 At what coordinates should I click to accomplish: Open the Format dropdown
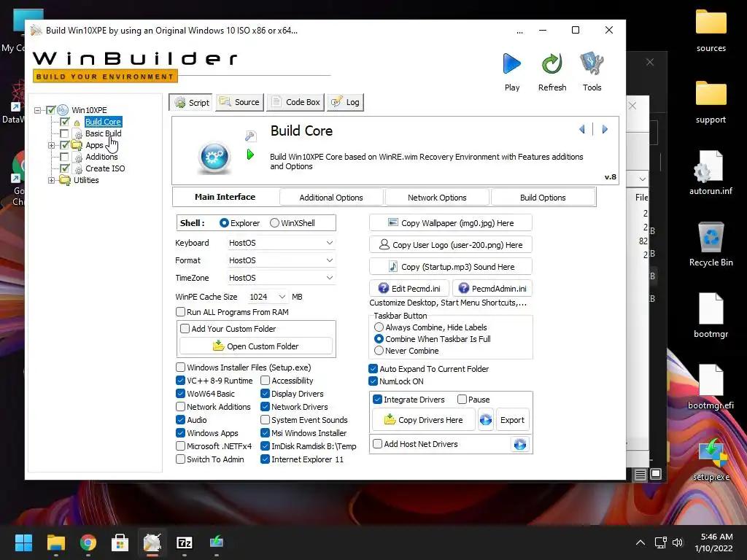point(281,260)
